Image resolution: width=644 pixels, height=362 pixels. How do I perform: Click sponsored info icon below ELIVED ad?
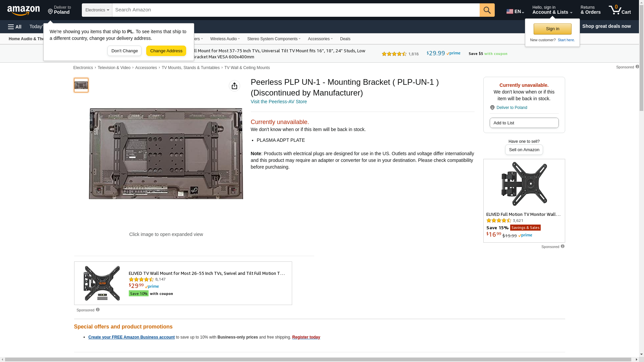[x=98, y=310]
